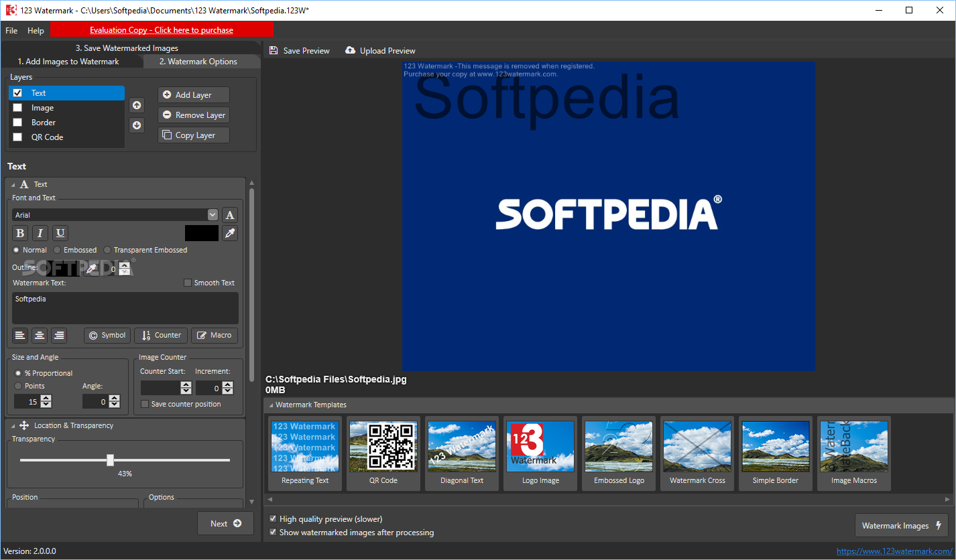This screenshot has width=956, height=560.
Task: Switch to Save Watermarked Images tab
Action: tap(127, 48)
